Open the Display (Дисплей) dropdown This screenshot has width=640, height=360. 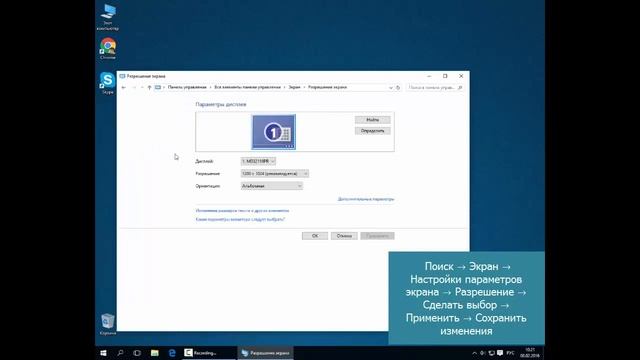pyautogui.click(x=258, y=161)
